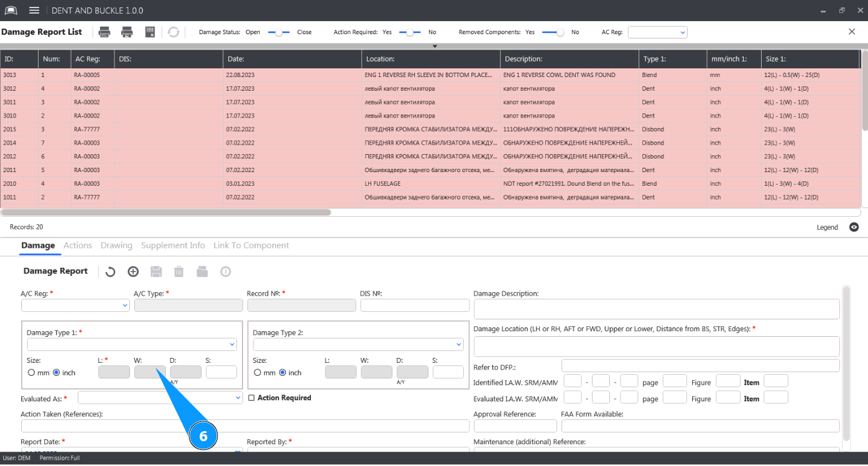Viewport: 868px width, 466px height.
Task: Adjust the Damage Status Open/Close slider
Action: [279, 32]
